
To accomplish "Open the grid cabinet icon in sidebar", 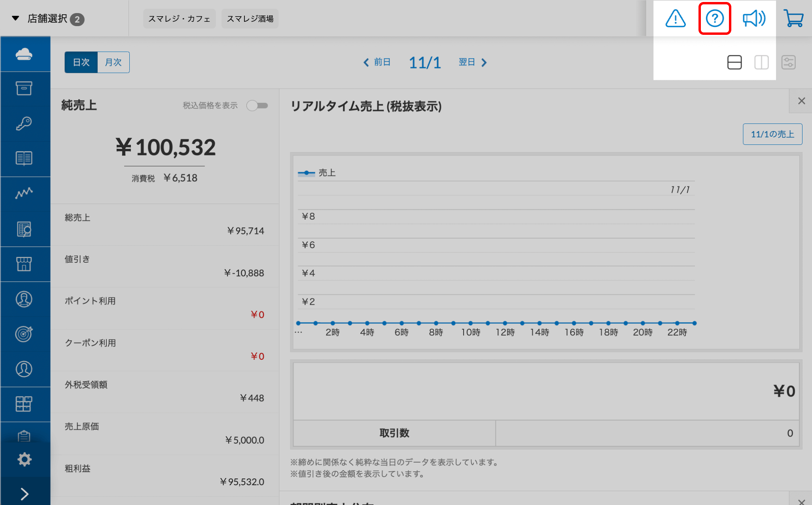I will pyautogui.click(x=24, y=404).
